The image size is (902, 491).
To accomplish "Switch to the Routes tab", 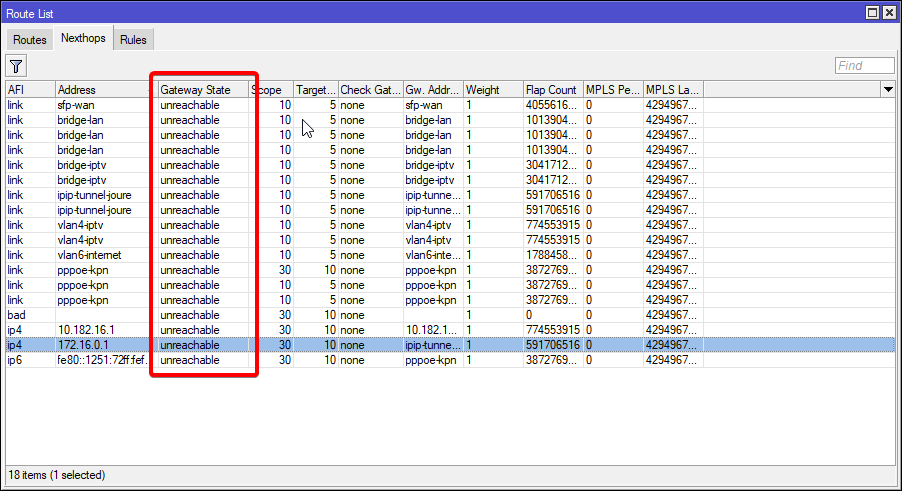I will point(29,40).
